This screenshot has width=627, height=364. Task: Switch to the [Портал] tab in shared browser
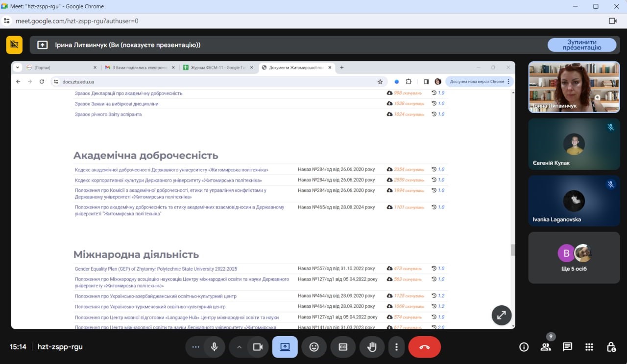(61, 68)
